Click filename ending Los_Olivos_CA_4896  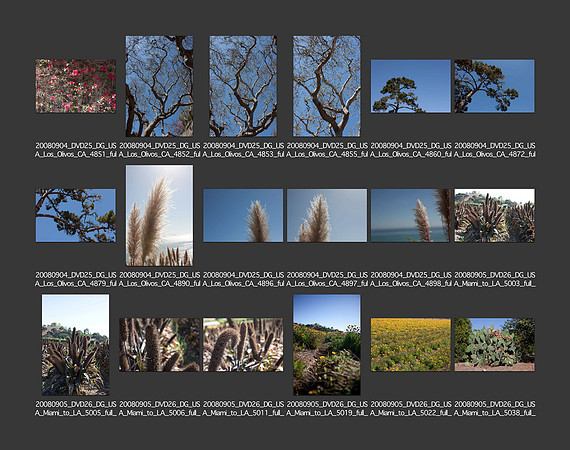(243, 279)
